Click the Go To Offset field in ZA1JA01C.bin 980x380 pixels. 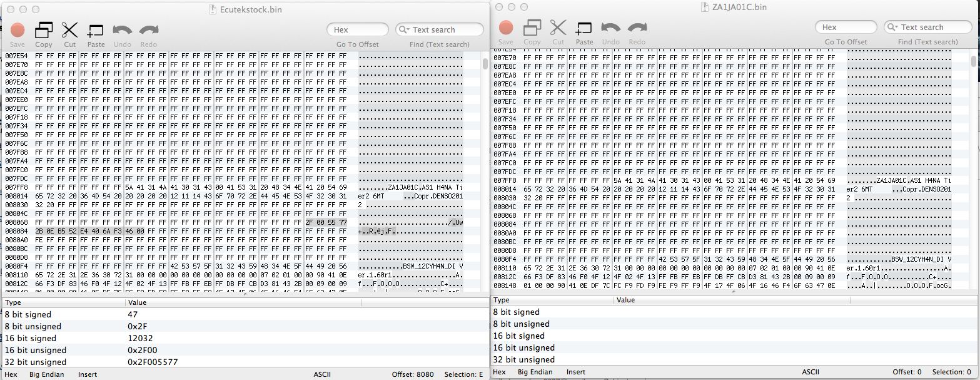click(845, 28)
